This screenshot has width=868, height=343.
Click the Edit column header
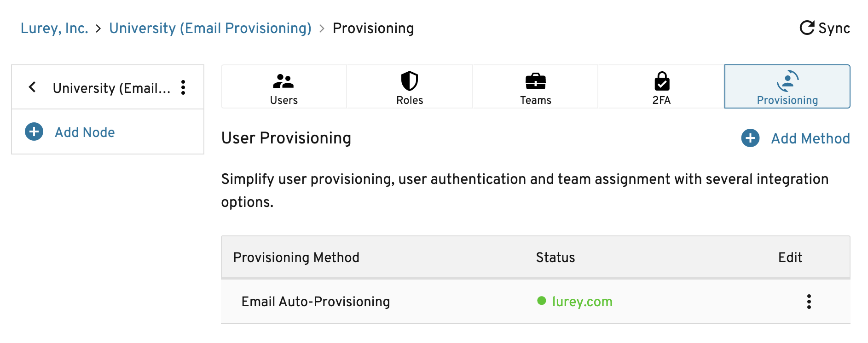790,257
